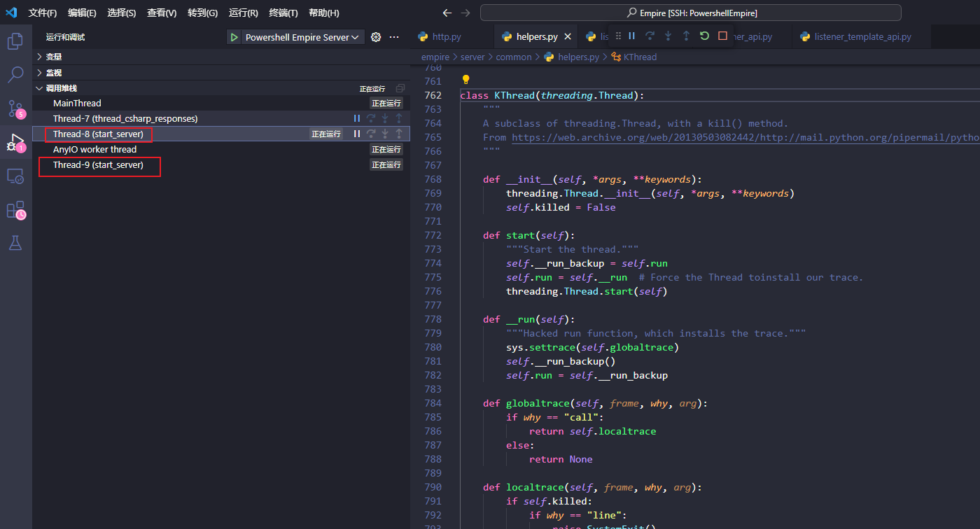
Task: Go forward with the right navigation arrow
Action: [466, 13]
